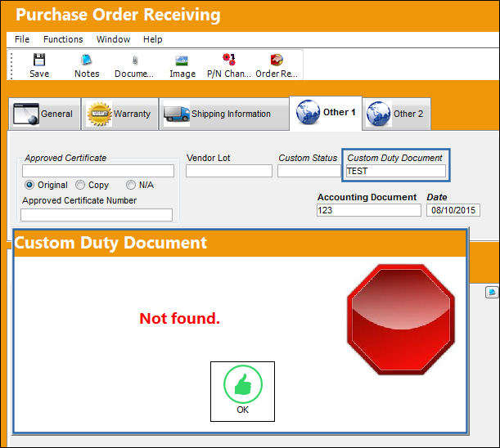500x448 pixels.
Task: Select the N/A radio button
Action: click(131, 185)
